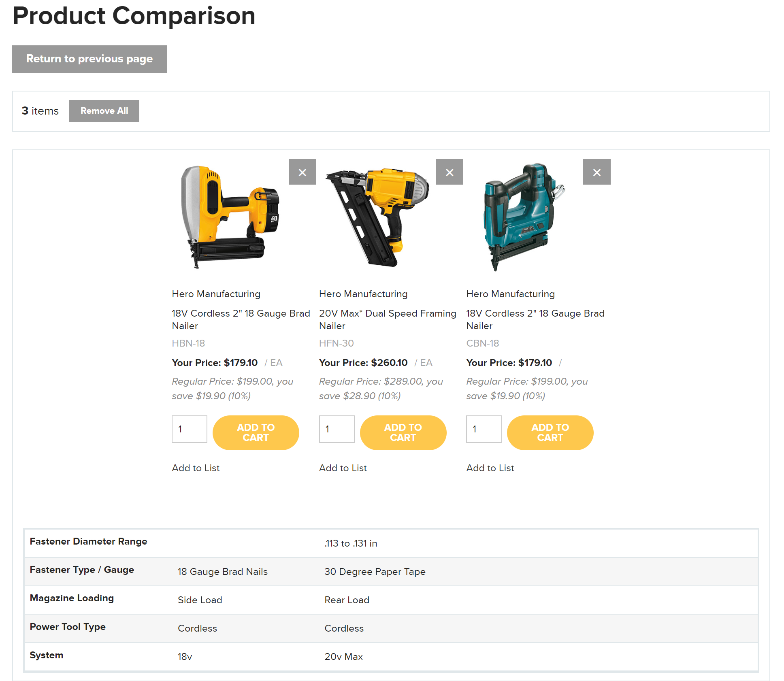The width and height of the screenshot is (784, 681).
Task: Click Return to previous page button
Action: click(89, 59)
